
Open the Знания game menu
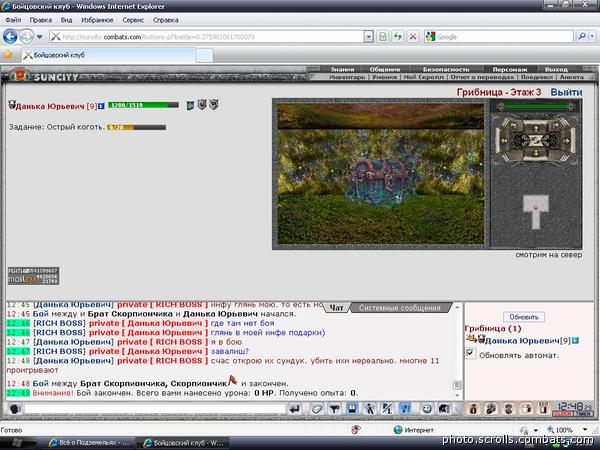[x=342, y=69]
